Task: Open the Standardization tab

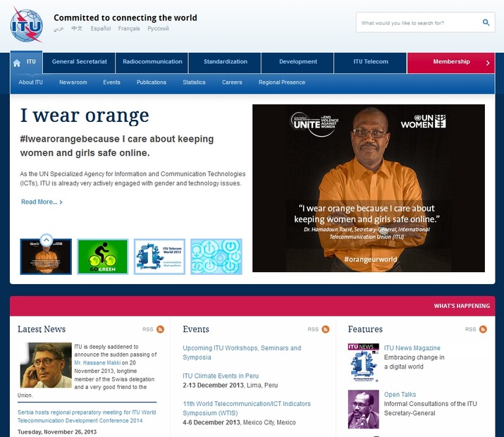Action: tap(226, 63)
